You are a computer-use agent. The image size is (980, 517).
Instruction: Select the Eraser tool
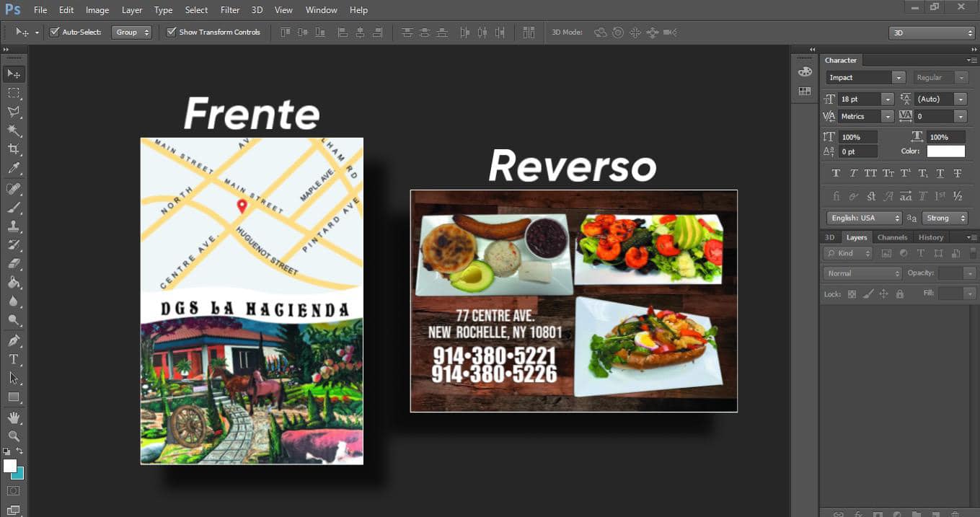(x=14, y=264)
